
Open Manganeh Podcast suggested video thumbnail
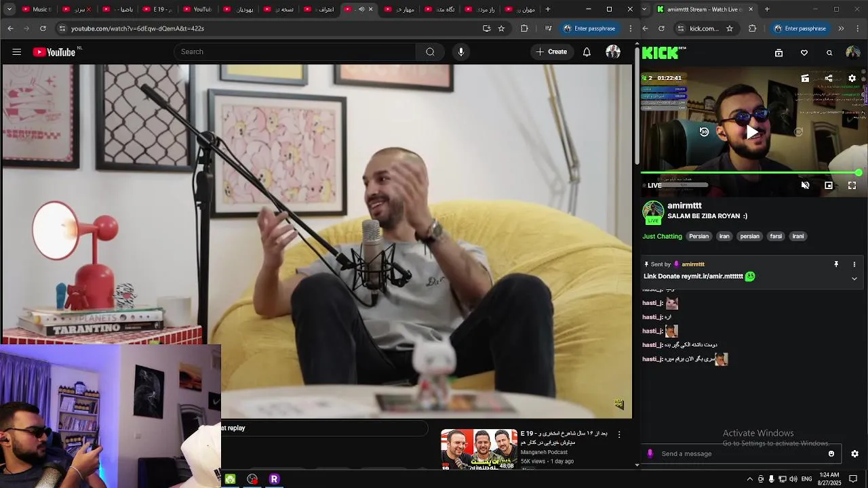479,449
